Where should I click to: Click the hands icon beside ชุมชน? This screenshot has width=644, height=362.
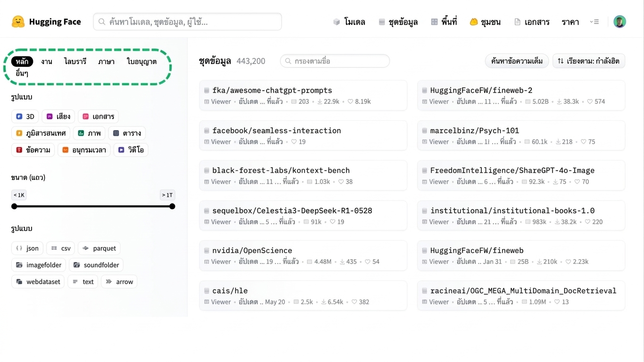pos(474,22)
